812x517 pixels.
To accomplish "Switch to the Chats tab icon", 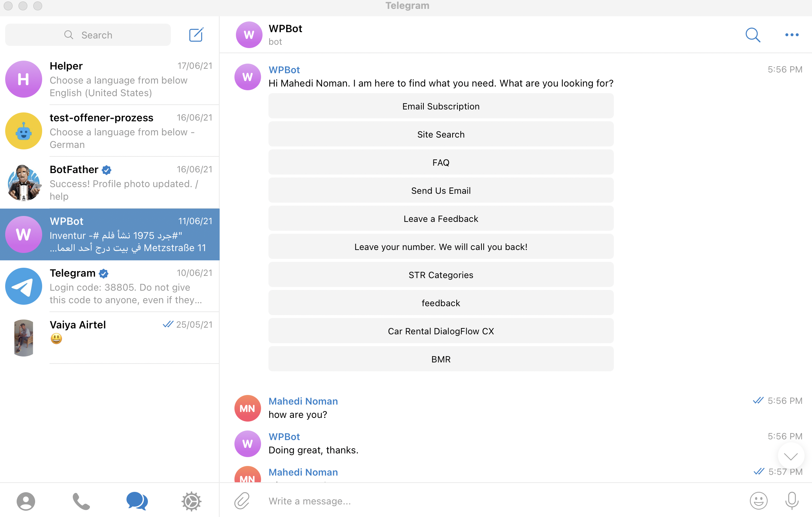I will pyautogui.click(x=137, y=501).
